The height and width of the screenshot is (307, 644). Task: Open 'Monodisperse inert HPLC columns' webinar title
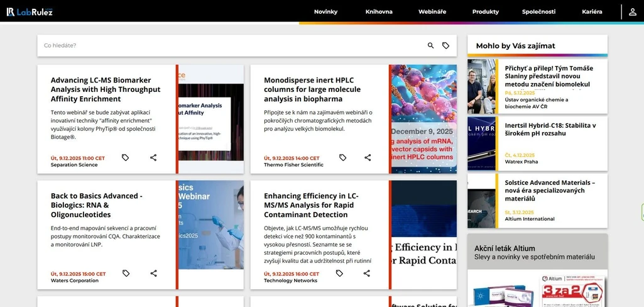tap(312, 89)
